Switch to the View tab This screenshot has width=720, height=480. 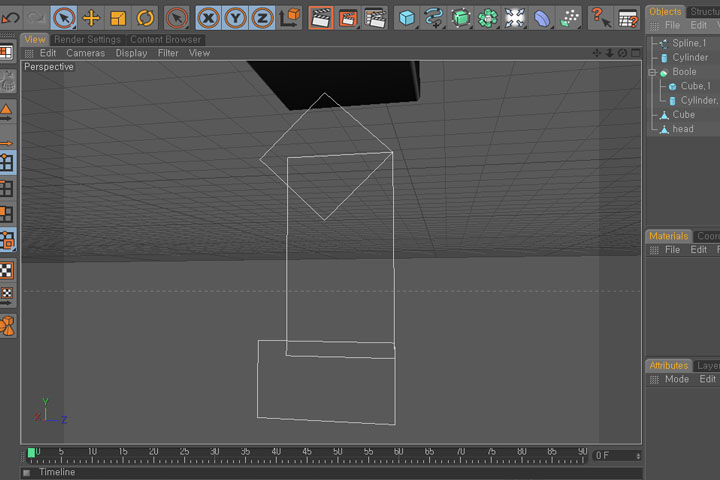pos(35,40)
